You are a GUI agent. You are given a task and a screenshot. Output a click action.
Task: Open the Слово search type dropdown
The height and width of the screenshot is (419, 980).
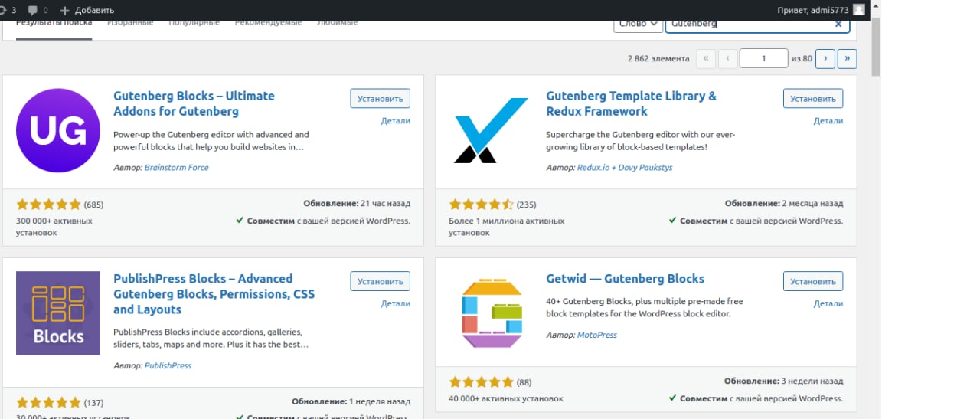point(638,24)
